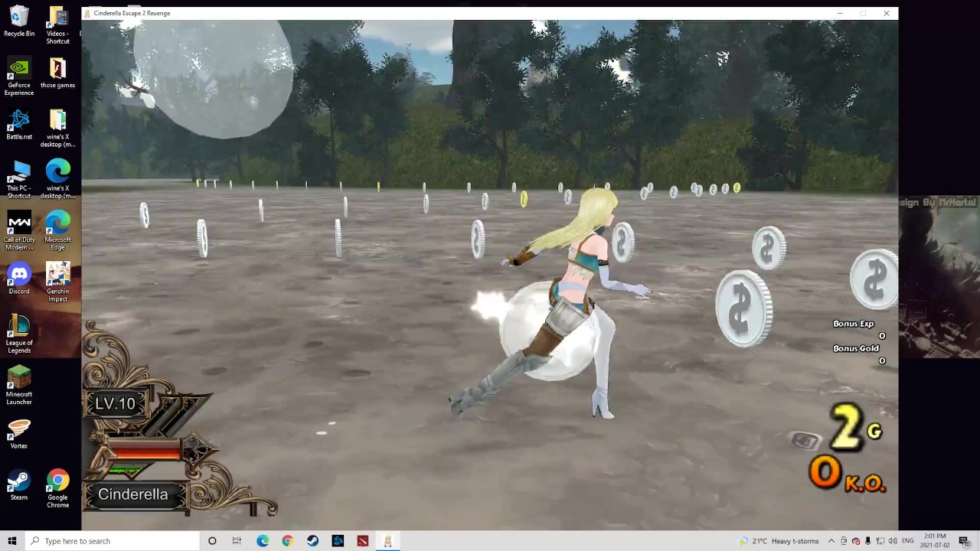Open the This PC - Shortcut icon
Screen dimensions: 980x551
pos(19,180)
